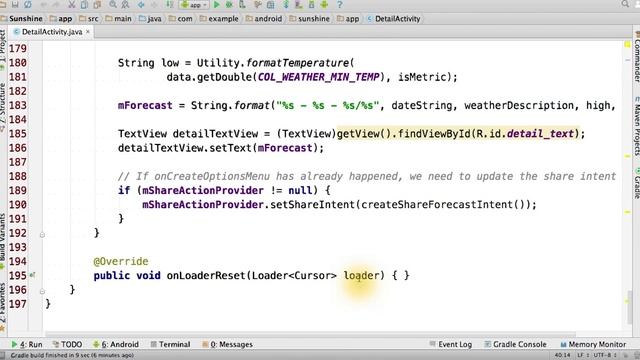Click the Copy icon in the toolbar
Image resolution: width=640 pixels, height=360 pixels.
pos(84,4)
